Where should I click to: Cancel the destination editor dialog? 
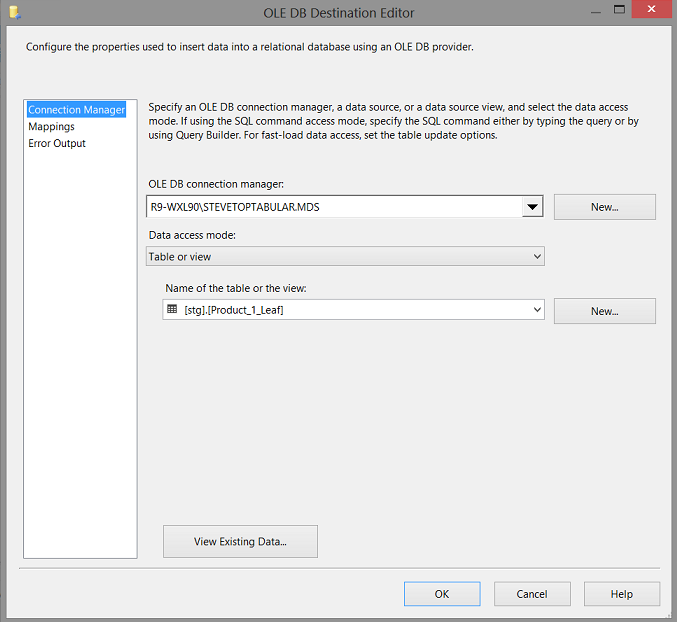[x=532, y=594]
